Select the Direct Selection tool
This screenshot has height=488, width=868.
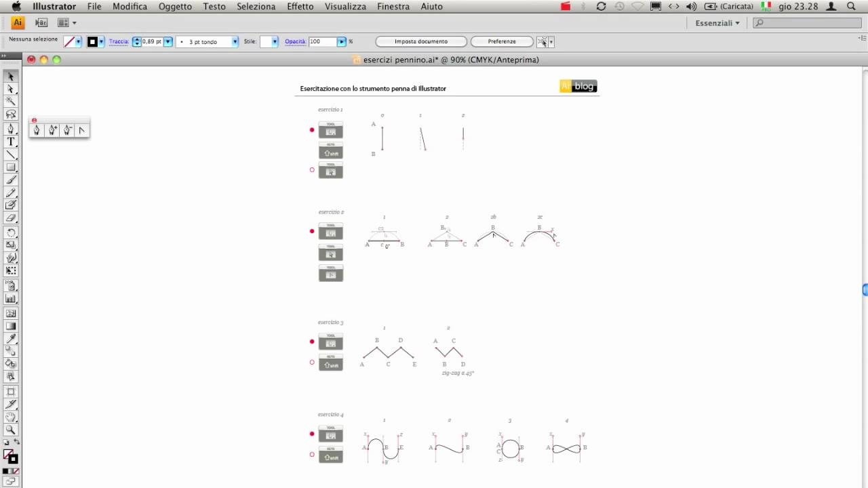pos(11,89)
